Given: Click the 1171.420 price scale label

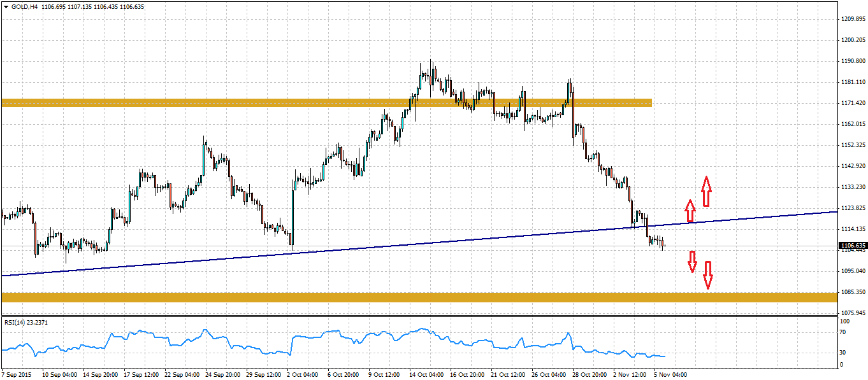Looking at the screenshot, I should click(853, 103).
